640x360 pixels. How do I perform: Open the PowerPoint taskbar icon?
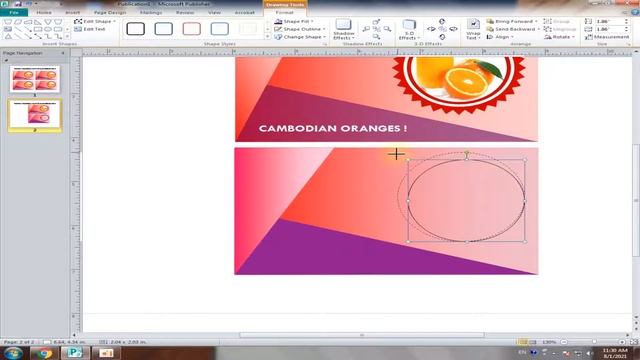pyautogui.click(x=106, y=353)
